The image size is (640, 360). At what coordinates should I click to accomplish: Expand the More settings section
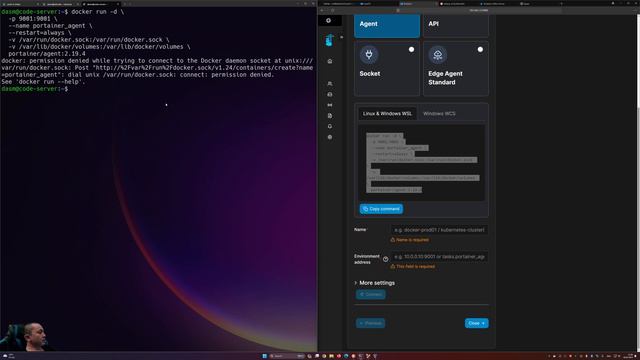pos(375,283)
